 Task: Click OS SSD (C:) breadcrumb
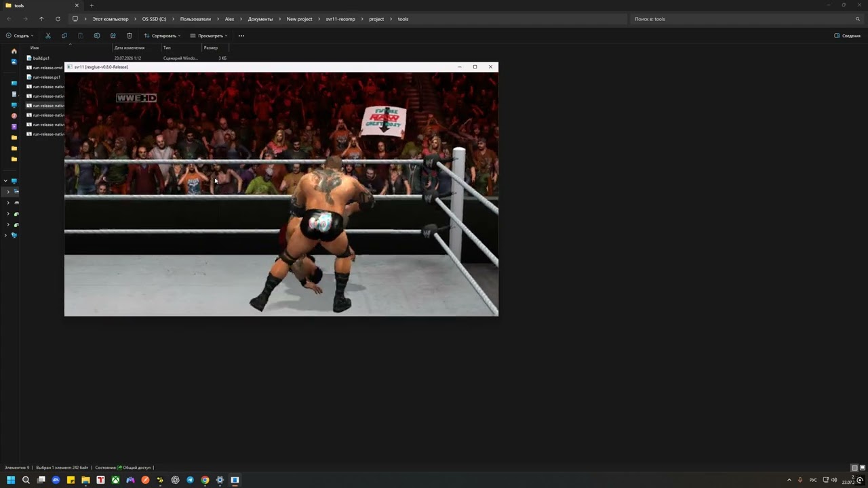[154, 19]
